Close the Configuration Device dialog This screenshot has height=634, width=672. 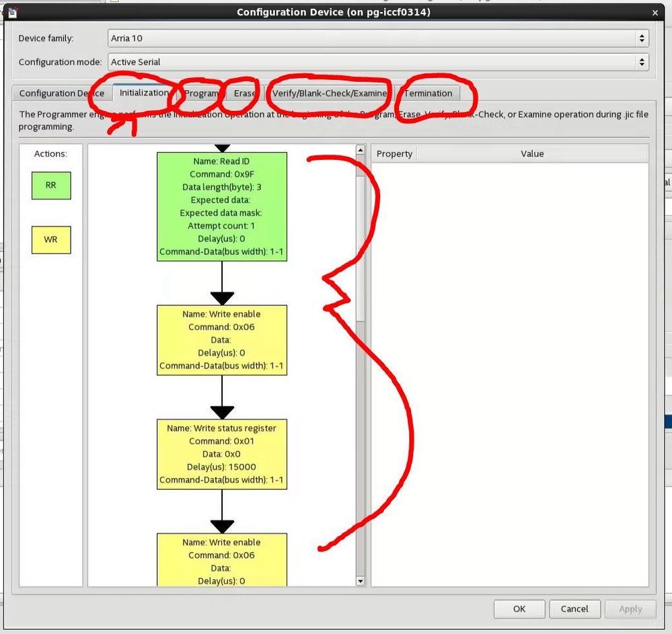(x=655, y=13)
